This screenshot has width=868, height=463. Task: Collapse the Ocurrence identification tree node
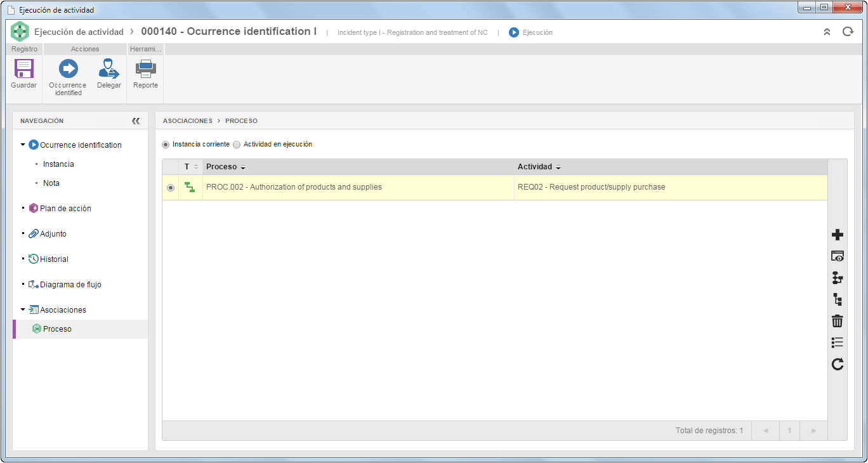[x=23, y=145]
